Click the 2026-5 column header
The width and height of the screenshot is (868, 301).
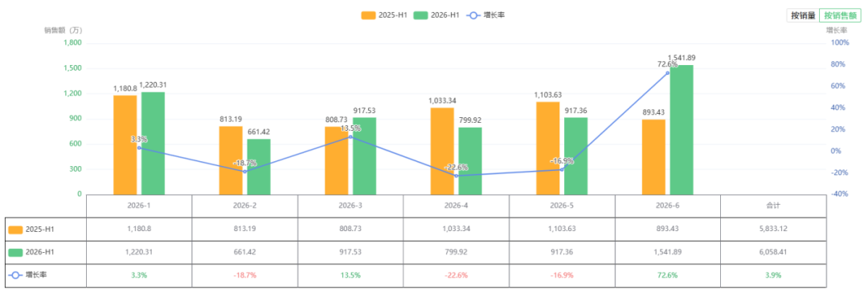(x=562, y=205)
